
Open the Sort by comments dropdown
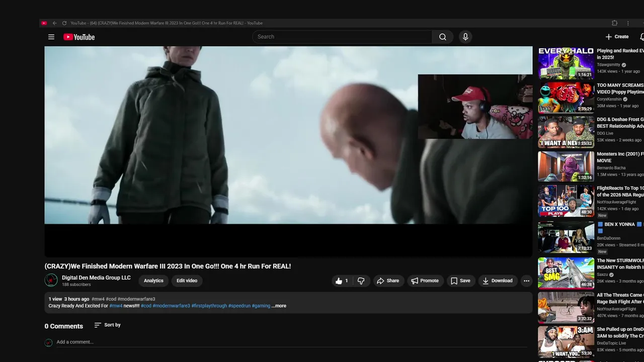(108, 325)
